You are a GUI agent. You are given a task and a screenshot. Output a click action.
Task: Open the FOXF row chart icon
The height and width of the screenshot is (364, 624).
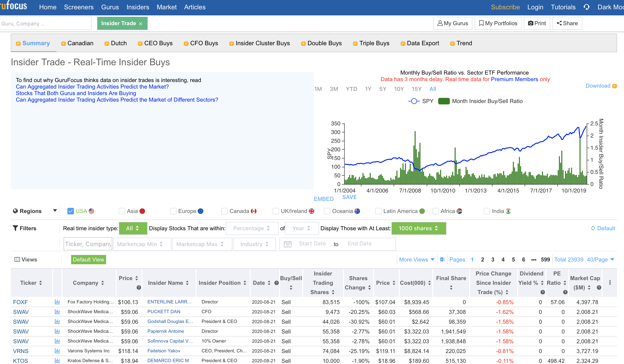pyautogui.click(x=57, y=302)
